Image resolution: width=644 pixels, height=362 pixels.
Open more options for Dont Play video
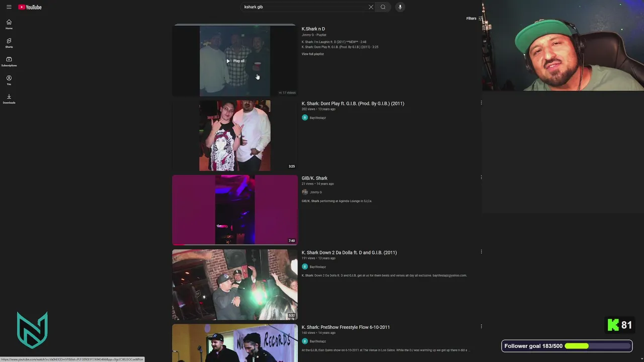481,103
